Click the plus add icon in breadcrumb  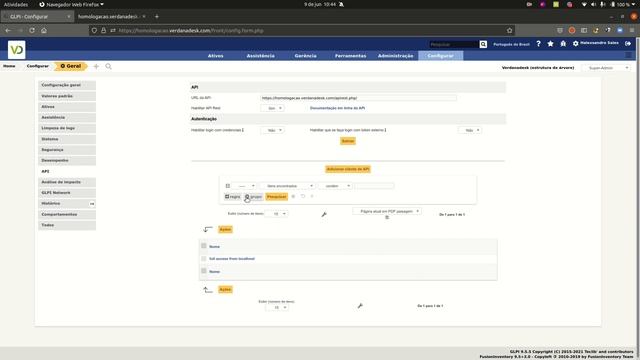coord(96,66)
